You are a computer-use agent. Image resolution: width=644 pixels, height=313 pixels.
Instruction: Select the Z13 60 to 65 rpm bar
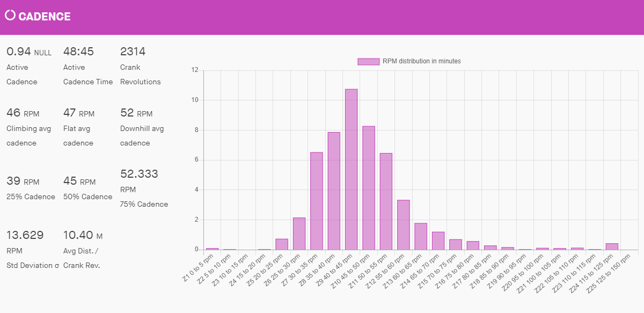421,236
